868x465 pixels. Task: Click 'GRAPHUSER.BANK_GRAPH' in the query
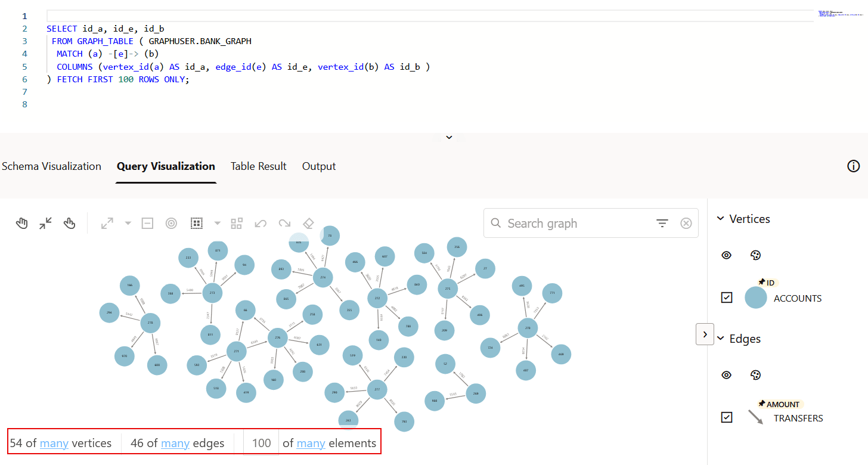(x=200, y=41)
